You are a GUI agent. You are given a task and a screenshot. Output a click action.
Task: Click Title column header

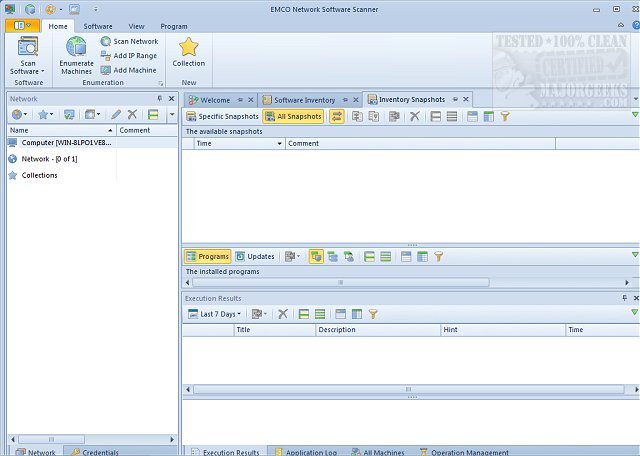tap(275, 330)
